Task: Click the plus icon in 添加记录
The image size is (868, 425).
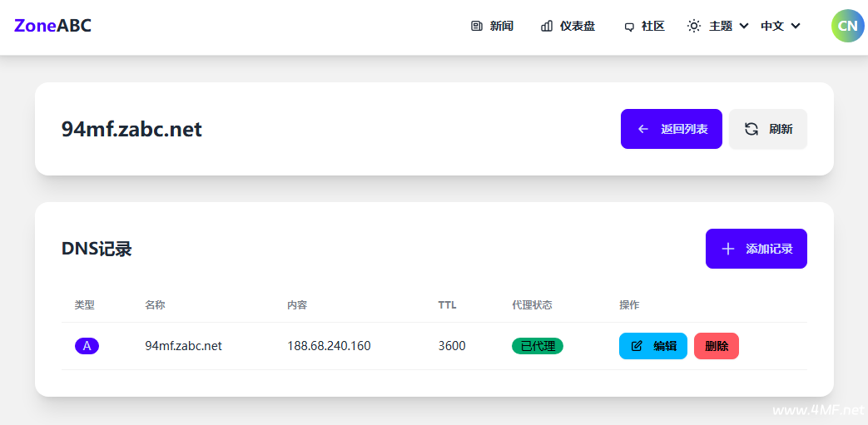Action: click(x=728, y=249)
